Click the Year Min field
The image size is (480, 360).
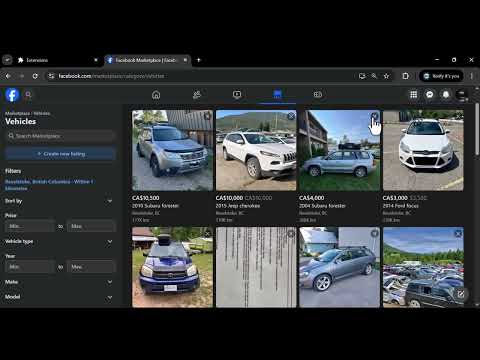click(x=30, y=267)
